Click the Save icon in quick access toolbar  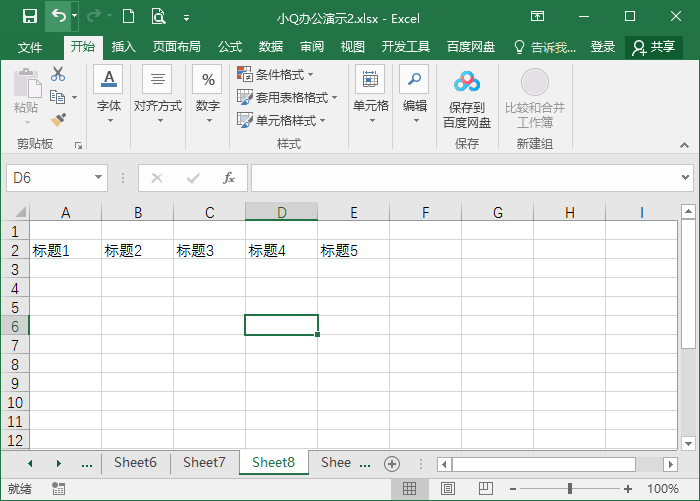point(30,17)
